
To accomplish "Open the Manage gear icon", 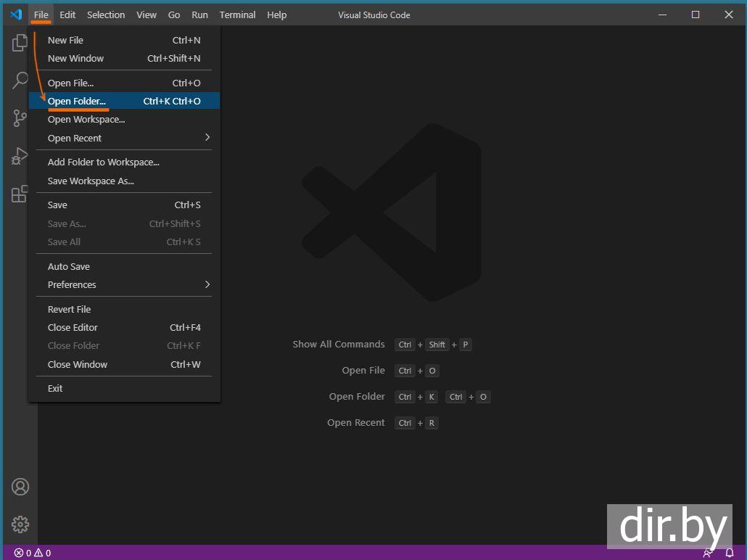I will pyautogui.click(x=20, y=524).
